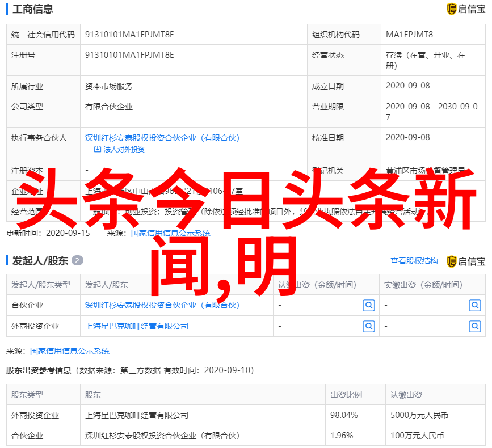Open 深圳红杉安泰 link in 执行事务合伙人 row
The width and height of the screenshot is (492, 448).
tap(162, 138)
